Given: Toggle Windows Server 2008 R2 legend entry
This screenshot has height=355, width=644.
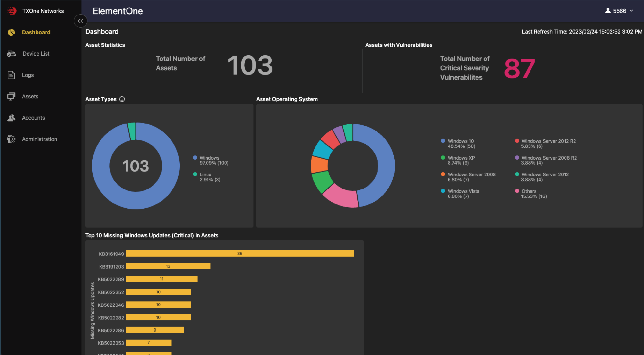Looking at the screenshot, I should [546, 160].
